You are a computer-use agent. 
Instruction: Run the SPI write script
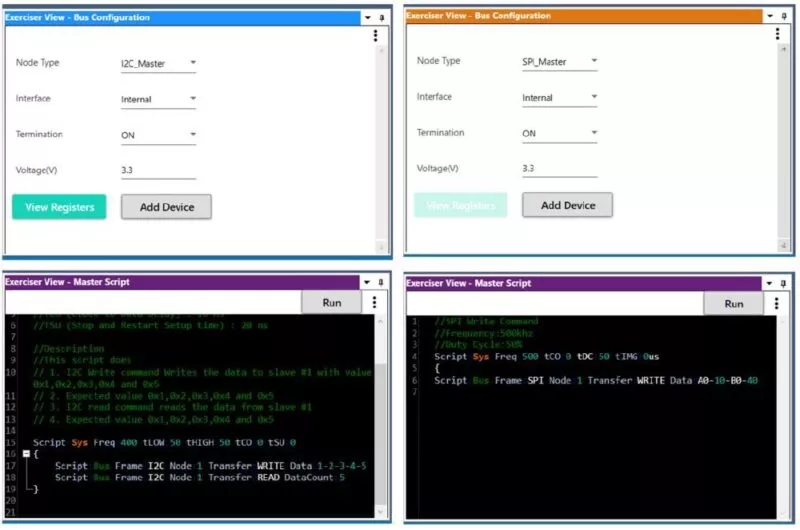[x=733, y=303]
